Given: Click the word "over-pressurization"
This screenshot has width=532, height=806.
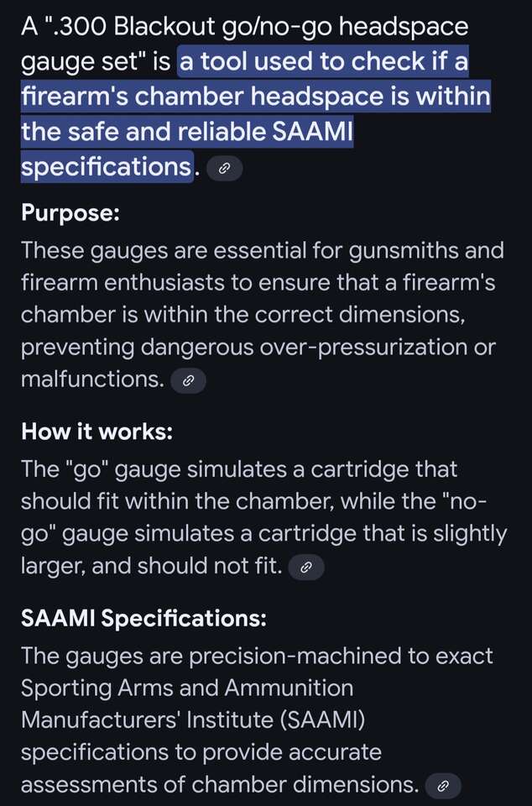Looking at the screenshot, I should click(x=389, y=347).
